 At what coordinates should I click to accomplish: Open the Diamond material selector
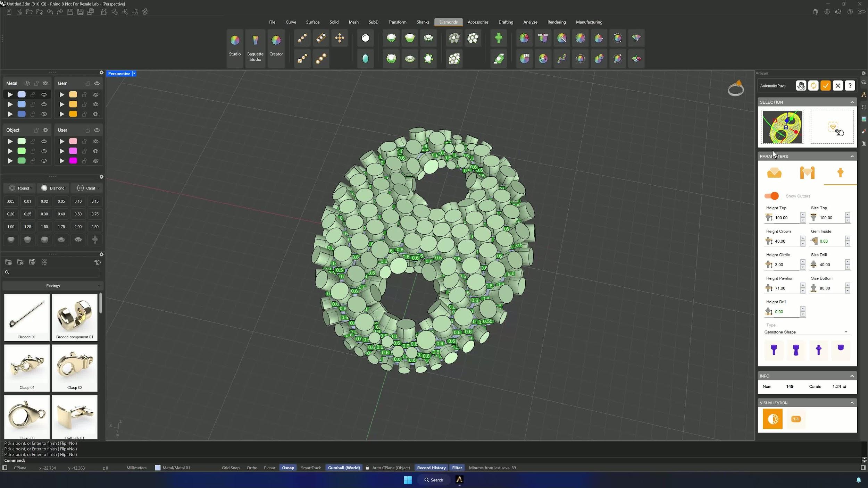(53, 188)
